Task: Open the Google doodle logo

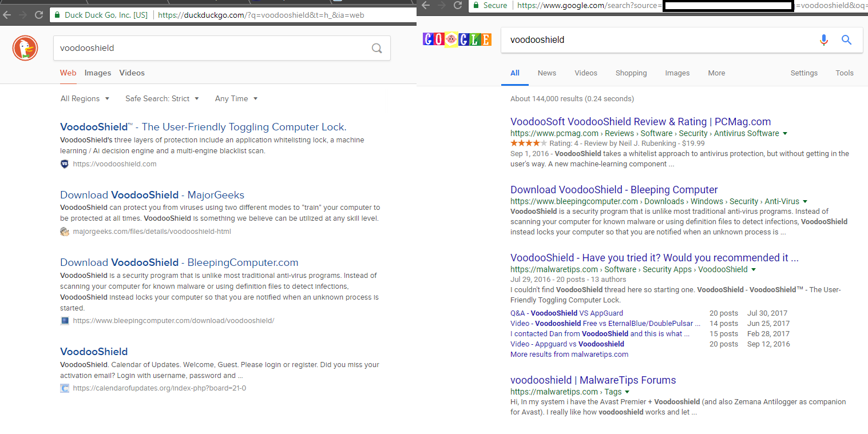Action: click(x=457, y=39)
